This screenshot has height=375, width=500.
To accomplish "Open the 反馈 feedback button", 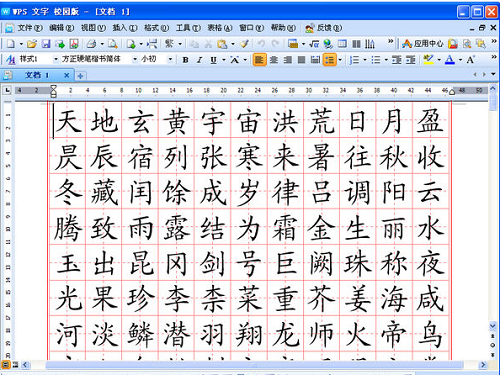I will click(324, 28).
